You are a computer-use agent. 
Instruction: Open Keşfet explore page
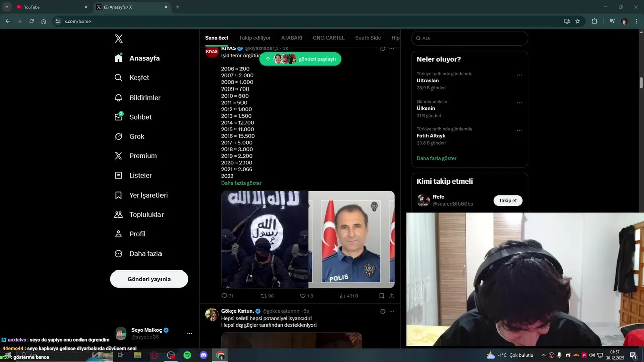pos(132,78)
